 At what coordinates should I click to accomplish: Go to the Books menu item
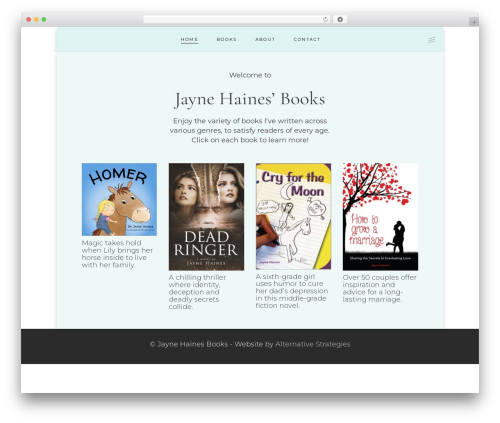point(226,39)
